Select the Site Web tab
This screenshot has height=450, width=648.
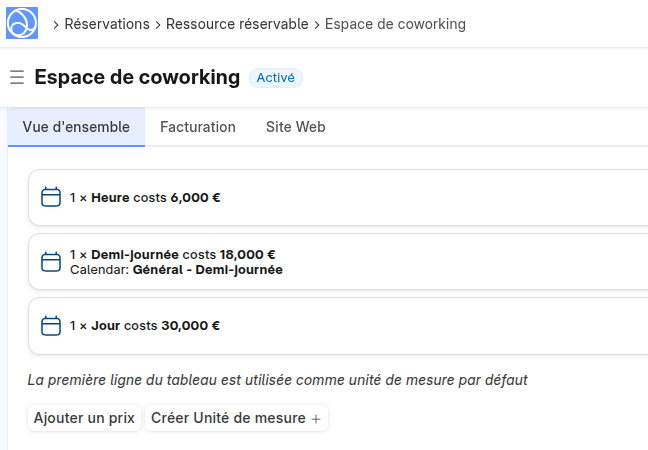295,127
